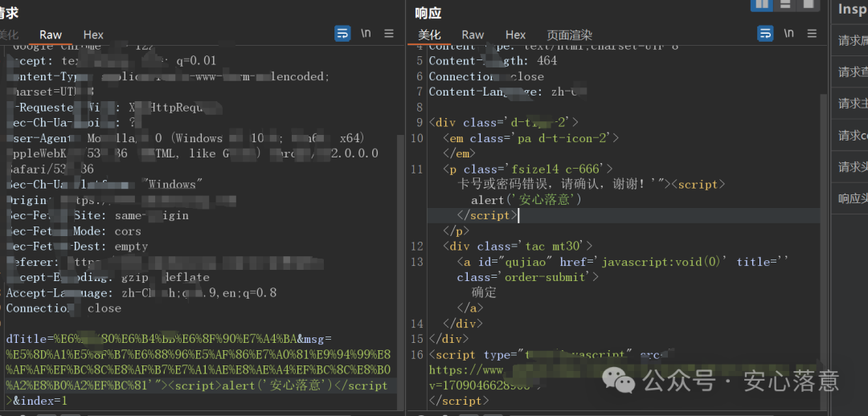Click the a id="qujiao" anchor line
The width and height of the screenshot is (868, 416).
point(622,261)
